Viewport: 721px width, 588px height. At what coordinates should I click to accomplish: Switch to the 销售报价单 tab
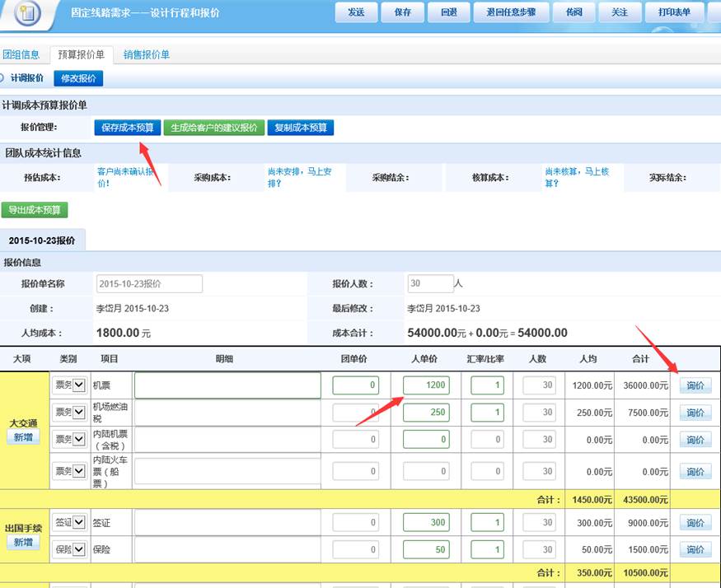[147, 54]
